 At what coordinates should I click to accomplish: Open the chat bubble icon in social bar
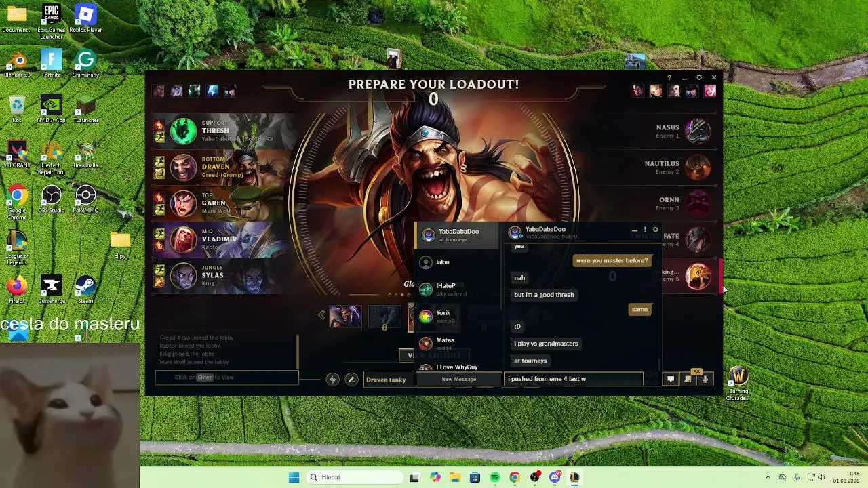[670, 380]
